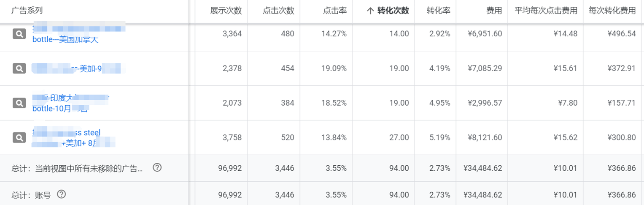Sort by 费用 column header
Image resolution: width=644 pixels, height=205 pixels.
pos(494,11)
